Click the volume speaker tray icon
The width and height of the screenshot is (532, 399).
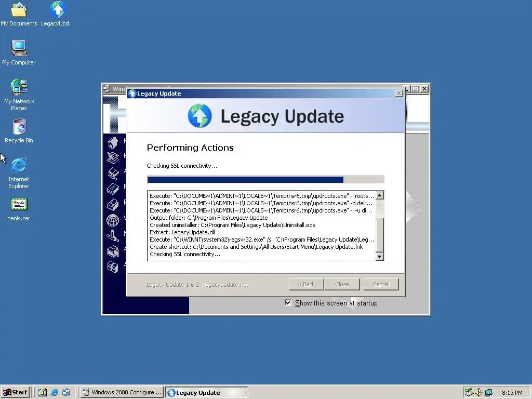coord(478,392)
